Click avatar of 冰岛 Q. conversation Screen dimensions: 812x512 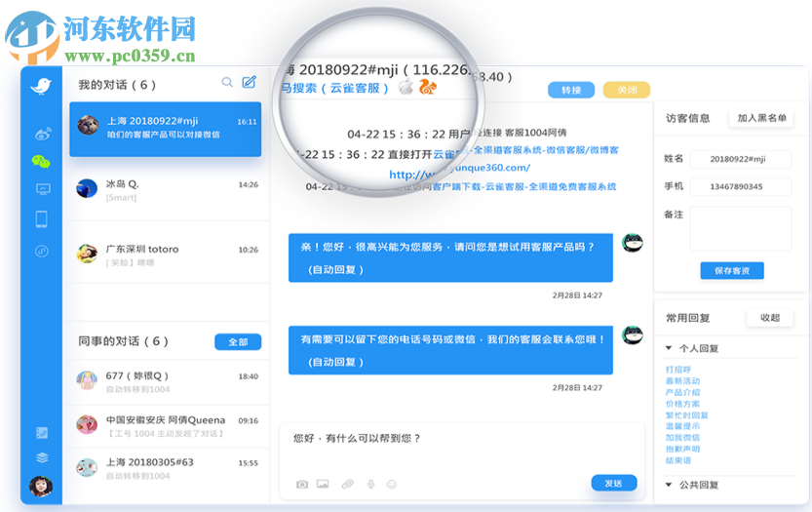coord(87,188)
